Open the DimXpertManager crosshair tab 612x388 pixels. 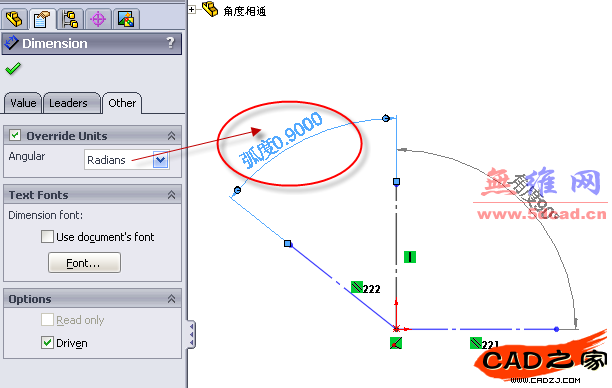tap(98, 19)
